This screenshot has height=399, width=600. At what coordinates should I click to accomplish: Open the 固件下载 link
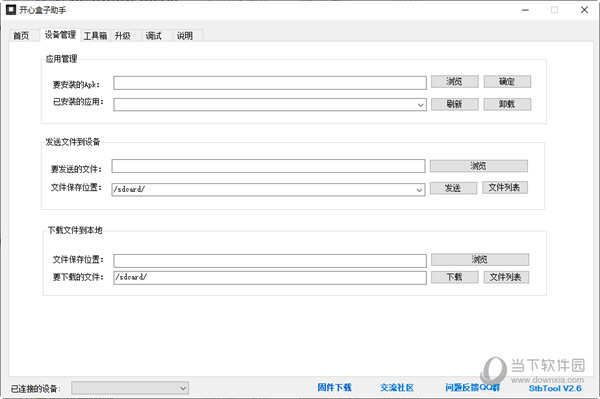tap(334, 388)
